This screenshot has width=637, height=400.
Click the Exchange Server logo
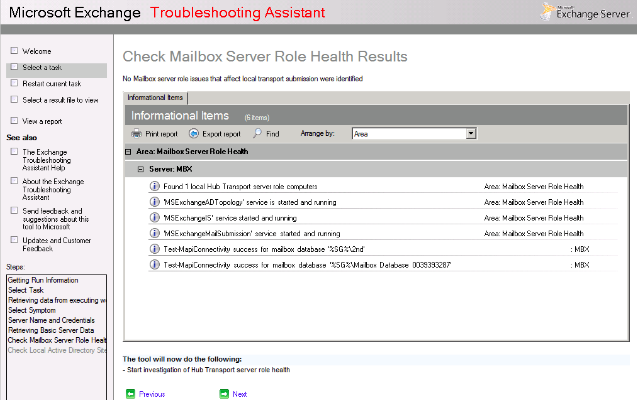[x=585, y=12]
